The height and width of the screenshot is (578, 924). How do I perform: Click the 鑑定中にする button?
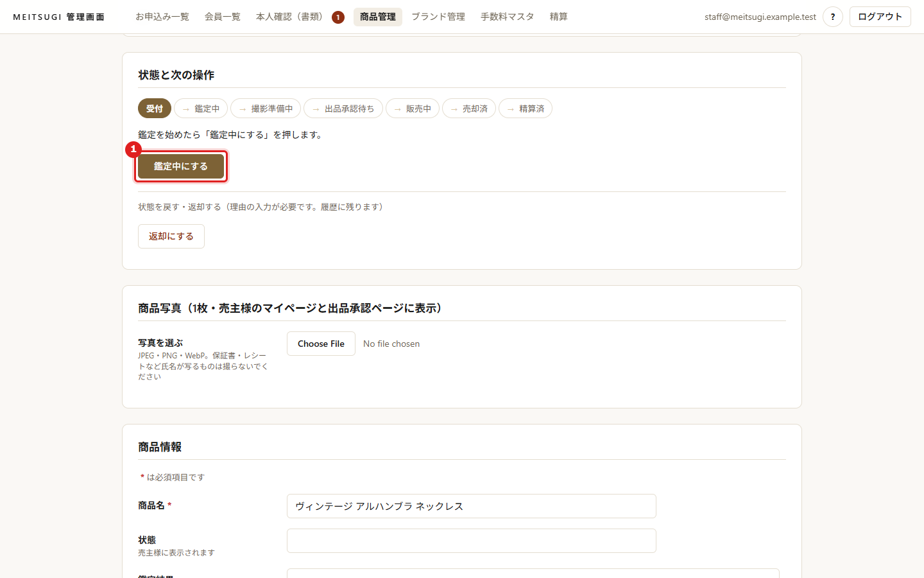click(181, 166)
